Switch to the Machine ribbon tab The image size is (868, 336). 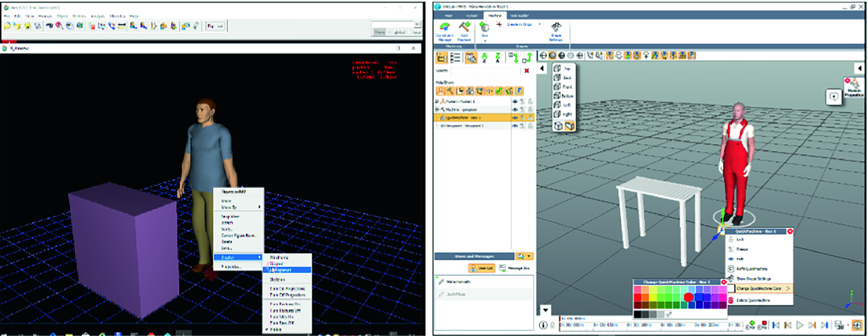pyautogui.click(x=494, y=15)
